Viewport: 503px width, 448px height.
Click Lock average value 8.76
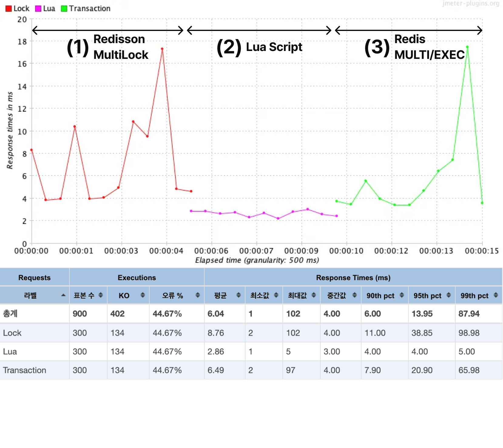click(x=216, y=333)
